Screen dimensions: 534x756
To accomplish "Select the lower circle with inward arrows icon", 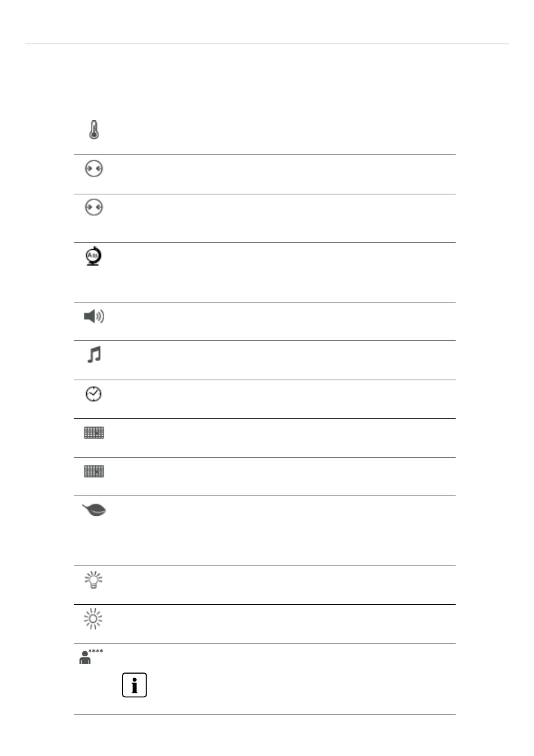I will [93, 207].
